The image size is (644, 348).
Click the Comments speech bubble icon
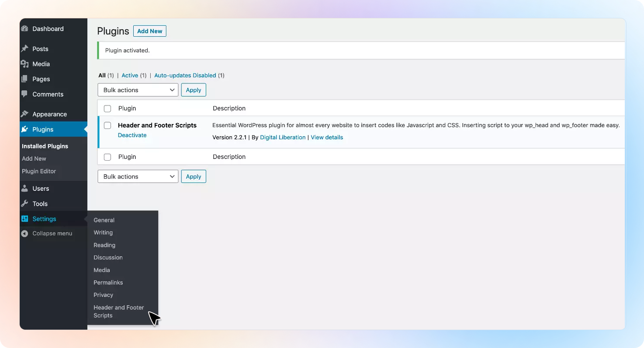(24, 94)
